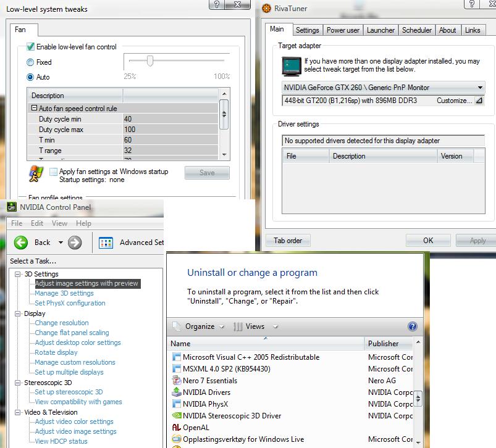
Task: Click the help question button in RivaTuner
Action: coord(472,4)
